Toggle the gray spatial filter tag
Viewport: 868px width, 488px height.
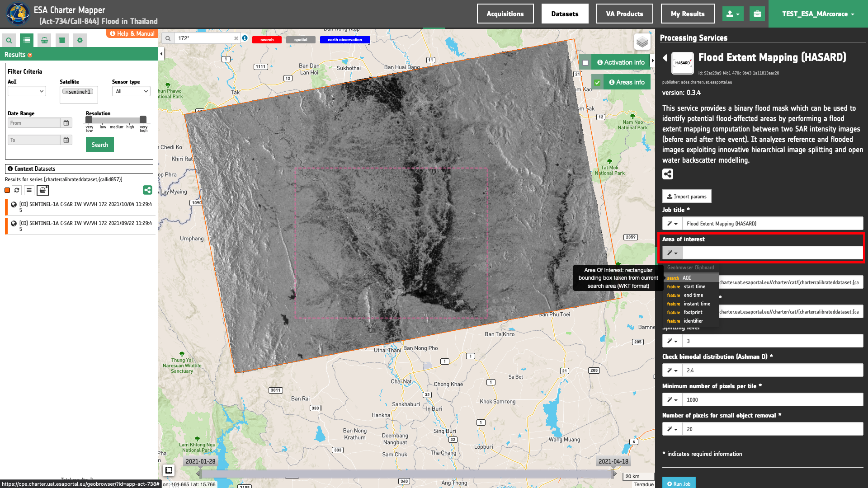coord(301,40)
